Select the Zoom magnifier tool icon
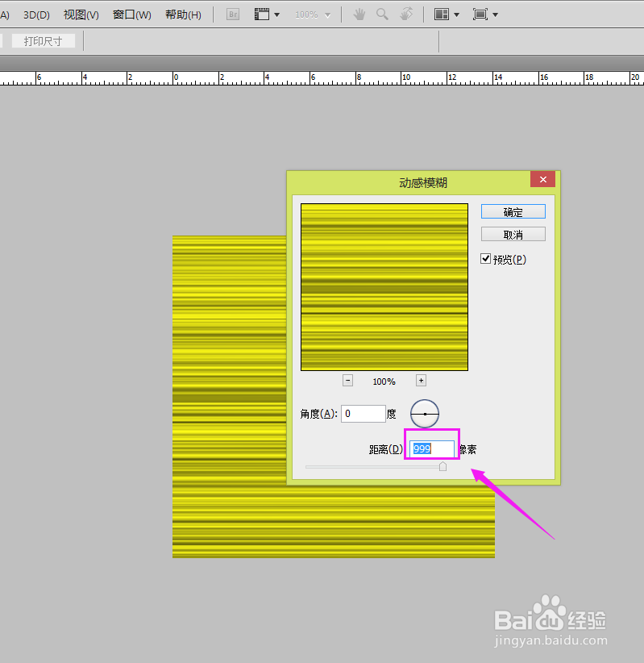The height and width of the screenshot is (663, 644). 382,15
